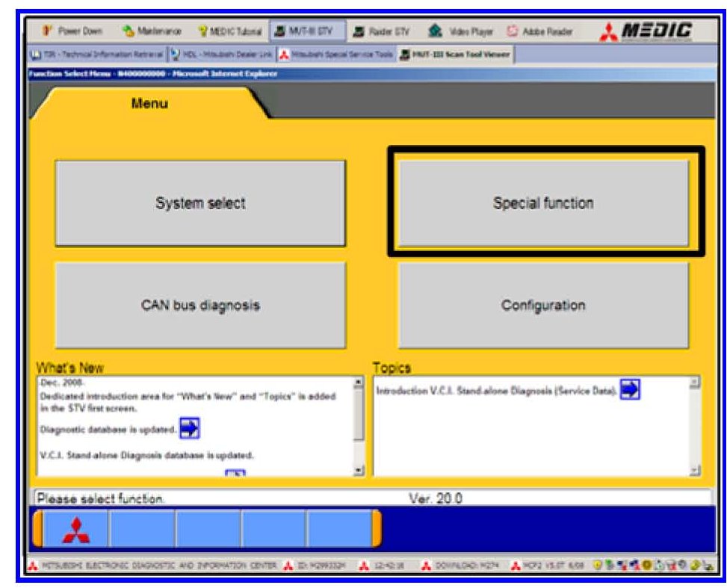Open the Configuration button
The height and width of the screenshot is (588, 727).
[x=543, y=306]
